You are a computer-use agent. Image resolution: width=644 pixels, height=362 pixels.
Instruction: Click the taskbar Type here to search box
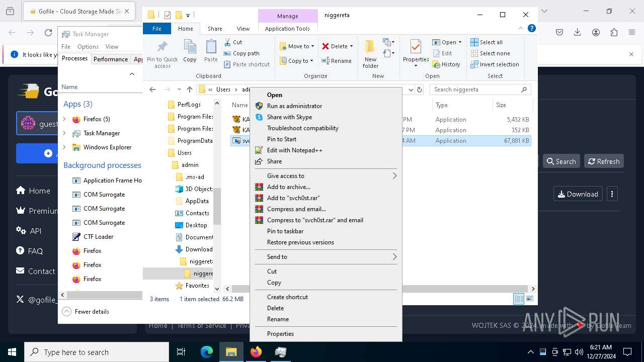tap(97, 352)
